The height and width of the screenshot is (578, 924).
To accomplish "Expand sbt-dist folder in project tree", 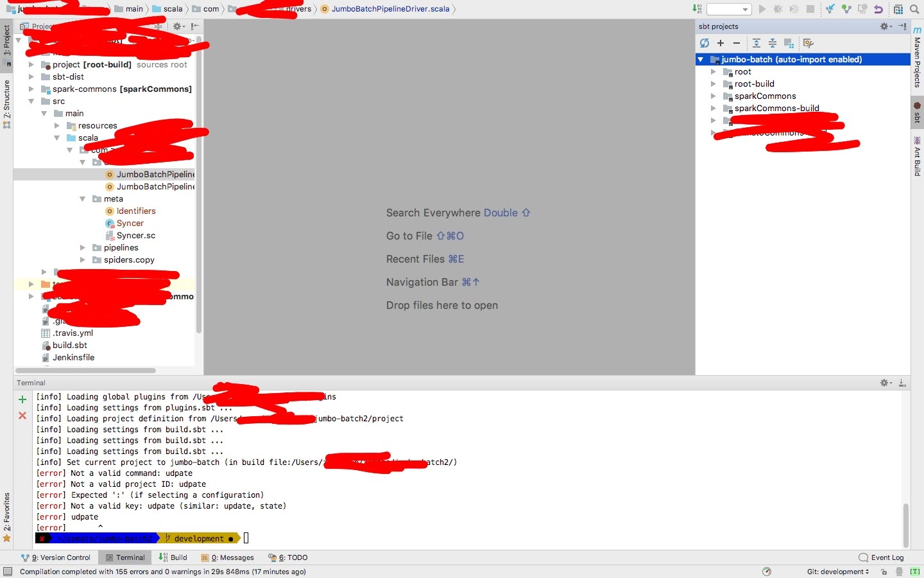I will [31, 77].
